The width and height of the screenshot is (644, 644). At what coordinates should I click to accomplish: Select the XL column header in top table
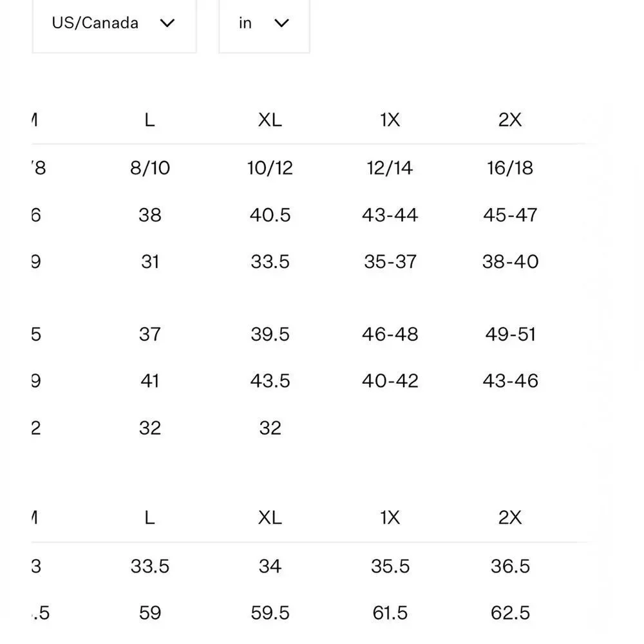click(x=270, y=120)
